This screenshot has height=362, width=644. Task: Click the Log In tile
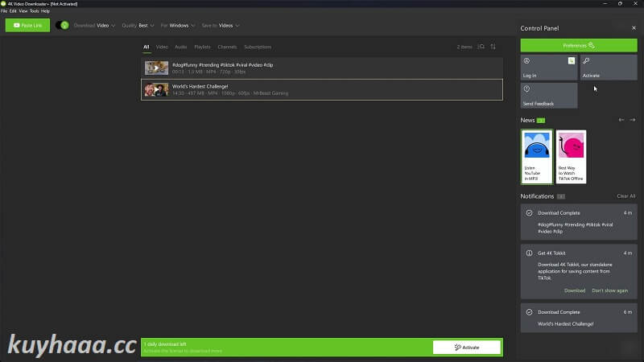549,68
